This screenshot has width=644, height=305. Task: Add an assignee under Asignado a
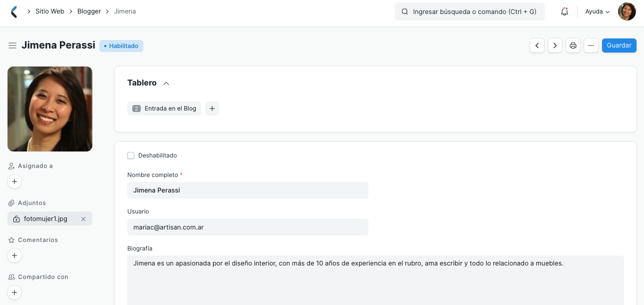point(14,181)
